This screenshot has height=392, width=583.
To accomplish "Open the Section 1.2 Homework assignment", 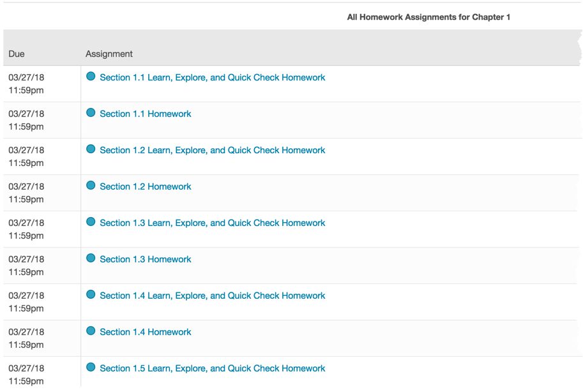I will tap(145, 186).
